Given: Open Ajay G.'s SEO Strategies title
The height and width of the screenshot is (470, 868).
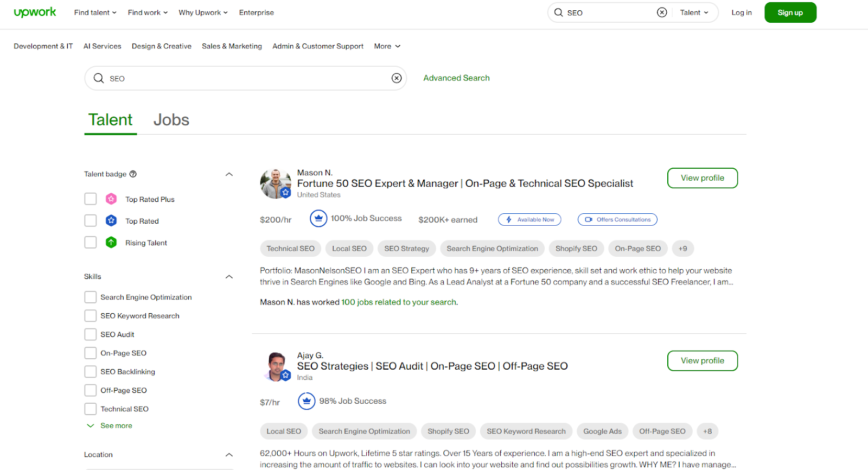Looking at the screenshot, I should pos(432,366).
